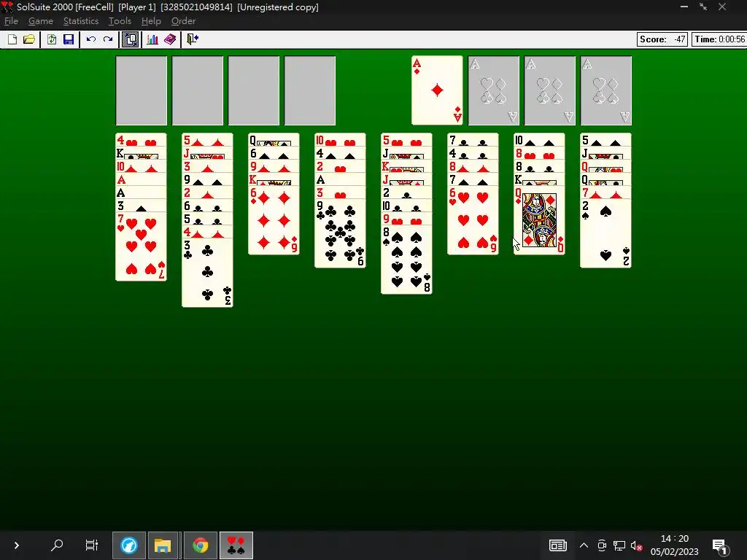Open the help book icon
The image size is (747, 560).
pyautogui.click(x=169, y=39)
